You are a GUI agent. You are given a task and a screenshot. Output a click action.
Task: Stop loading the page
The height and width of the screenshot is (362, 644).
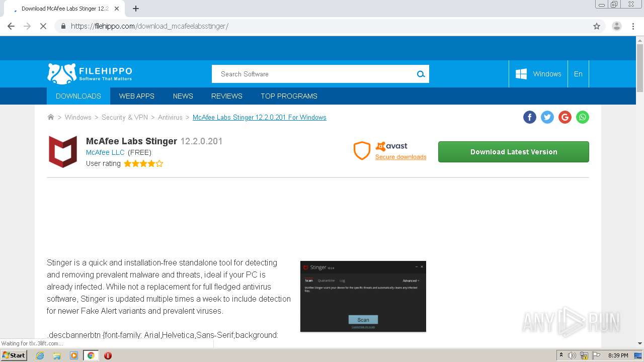tap(43, 26)
